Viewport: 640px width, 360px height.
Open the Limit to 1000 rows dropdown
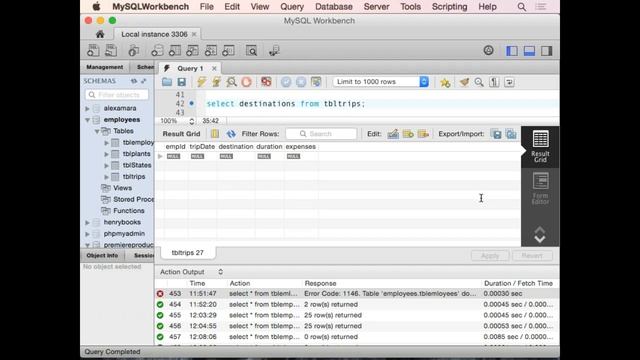point(380,82)
